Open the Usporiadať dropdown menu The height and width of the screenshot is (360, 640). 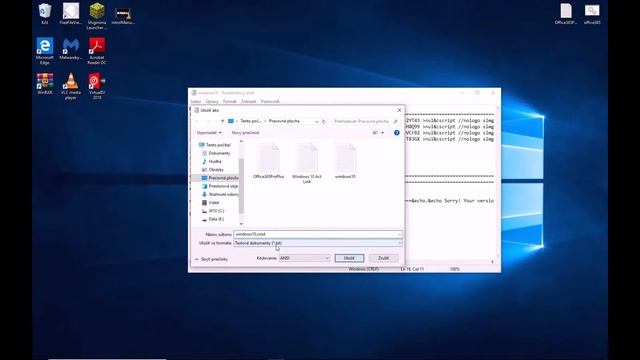[209, 133]
